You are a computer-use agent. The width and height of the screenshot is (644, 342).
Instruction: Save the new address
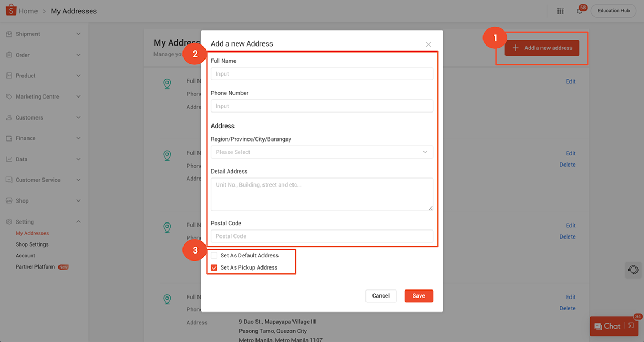point(419,295)
